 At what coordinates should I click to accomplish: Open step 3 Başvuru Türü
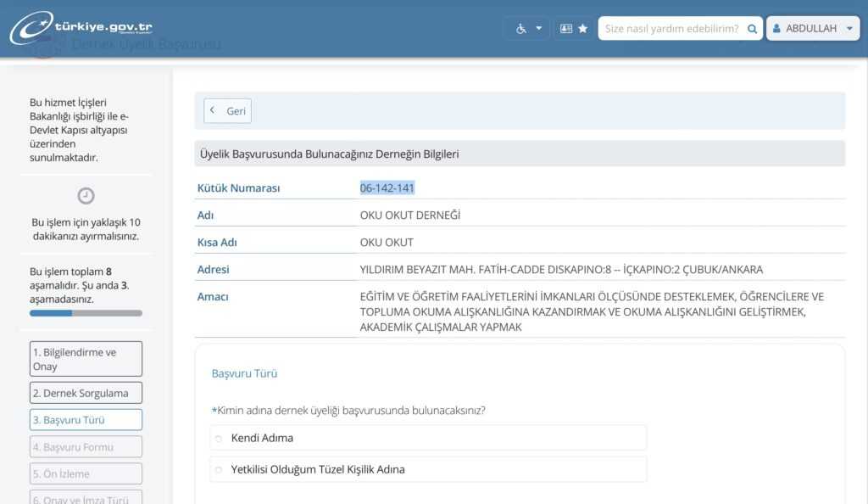(86, 420)
